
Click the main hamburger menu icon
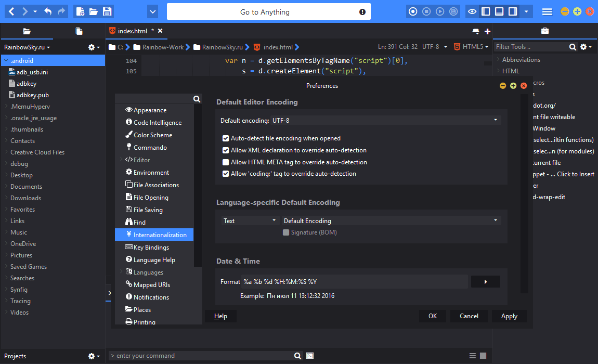point(547,12)
